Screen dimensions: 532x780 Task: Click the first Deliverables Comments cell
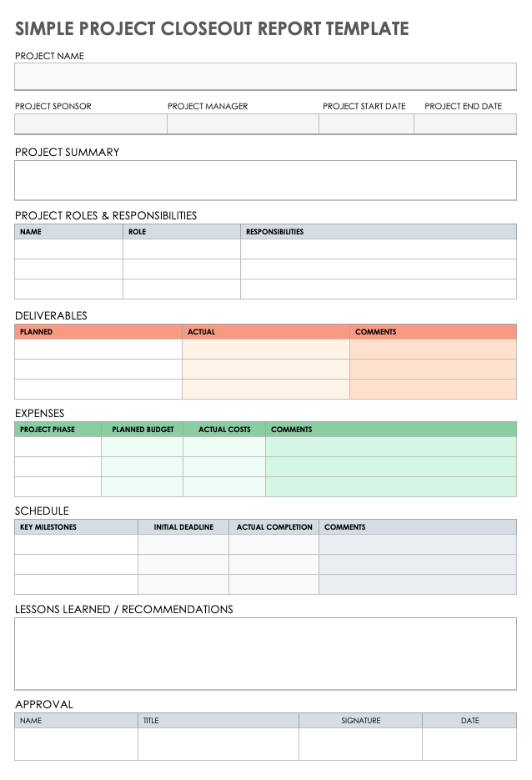[x=433, y=350]
